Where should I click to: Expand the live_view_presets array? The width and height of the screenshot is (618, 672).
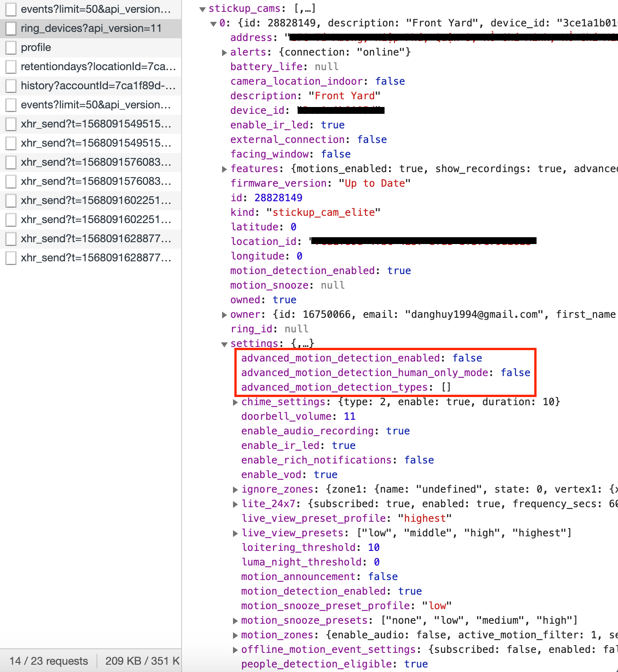tap(235, 534)
